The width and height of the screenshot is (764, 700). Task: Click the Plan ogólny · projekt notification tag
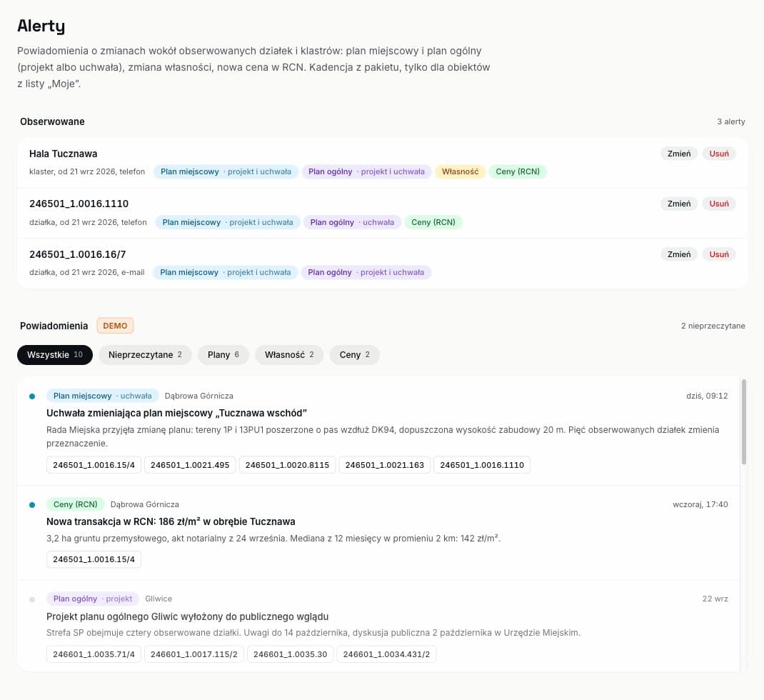[93, 599]
